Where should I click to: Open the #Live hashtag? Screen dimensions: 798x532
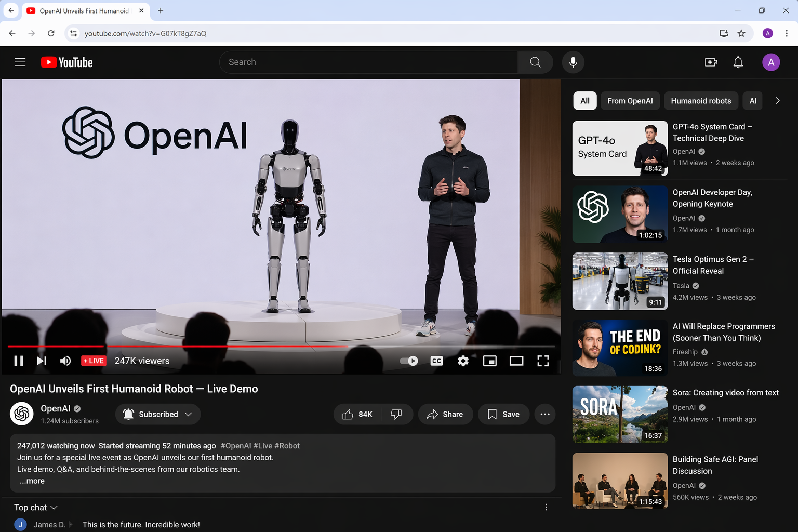(x=263, y=446)
